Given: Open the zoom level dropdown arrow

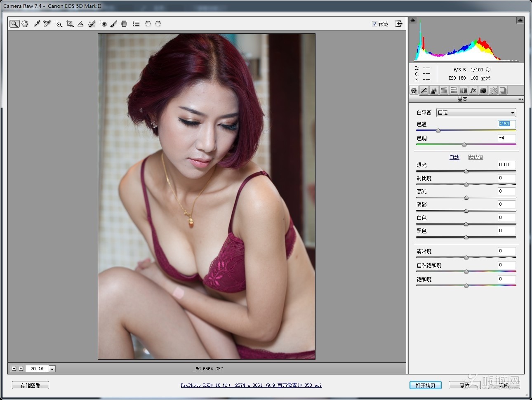Looking at the screenshot, I should tap(52, 369).
